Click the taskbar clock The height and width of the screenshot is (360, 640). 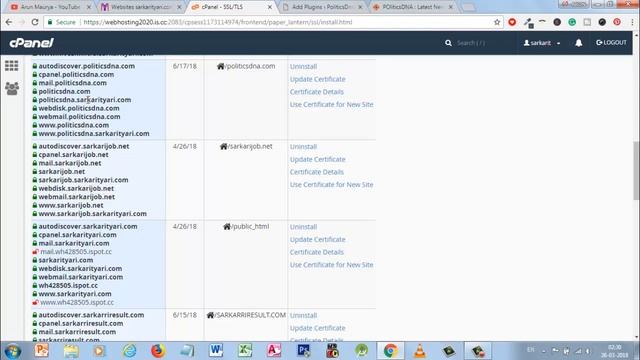(614, 351)
